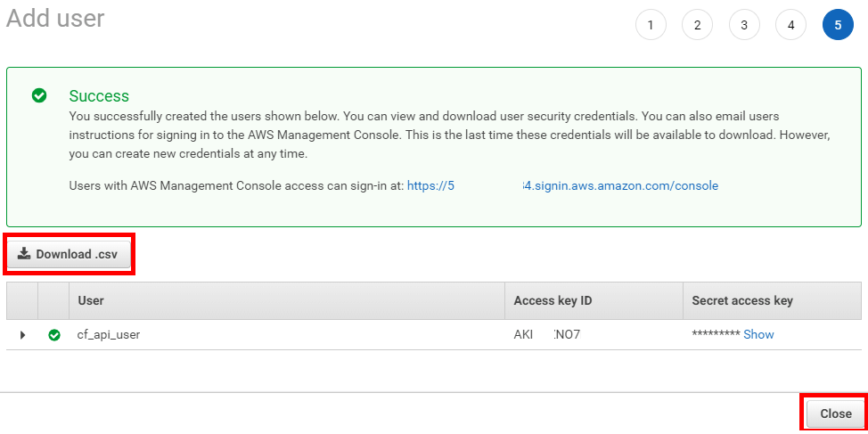Click the User column header

tap(91, 301)
